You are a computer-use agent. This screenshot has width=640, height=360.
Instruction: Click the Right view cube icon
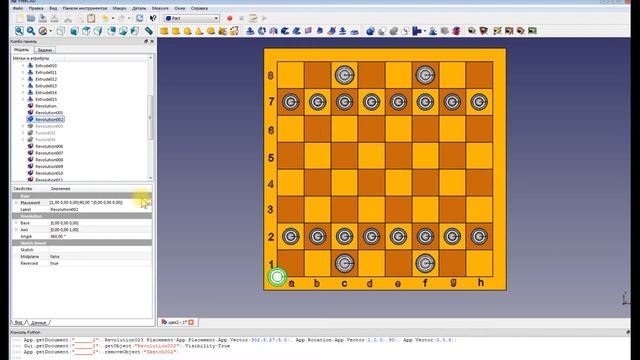[98, 31]
